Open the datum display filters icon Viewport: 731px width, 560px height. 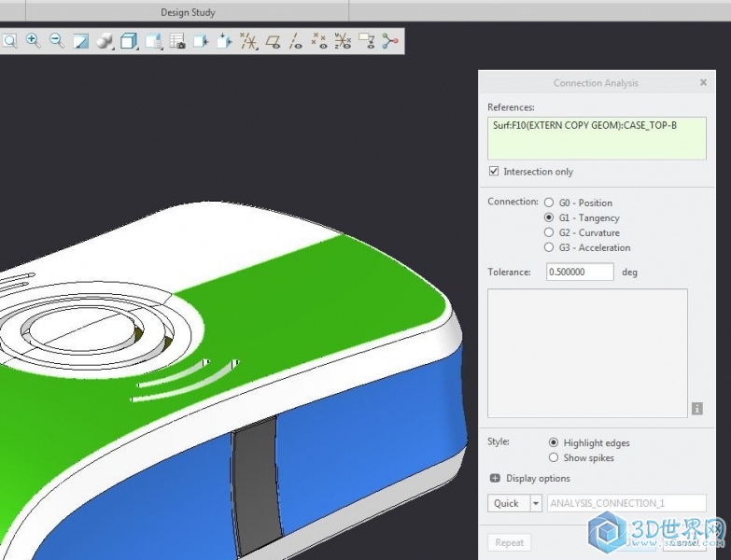(x=248, y=41)
